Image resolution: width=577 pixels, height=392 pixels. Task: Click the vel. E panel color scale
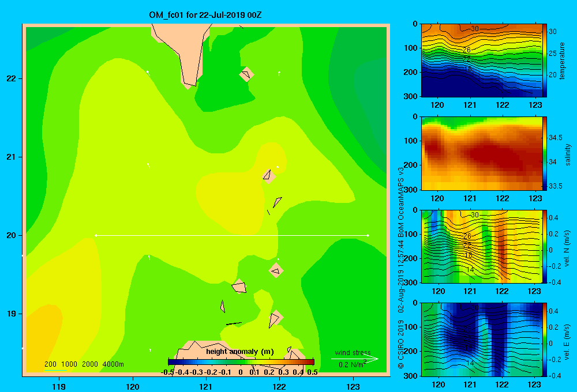click(545, 340)
